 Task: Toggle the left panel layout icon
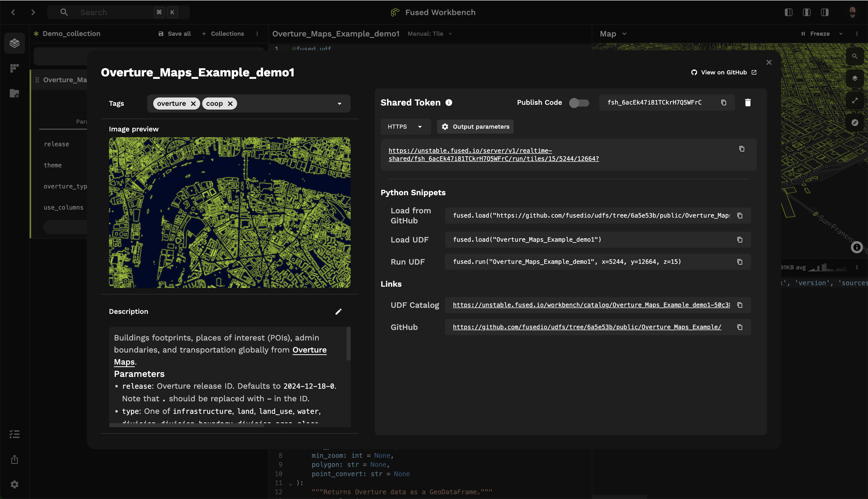coord(789,12)
